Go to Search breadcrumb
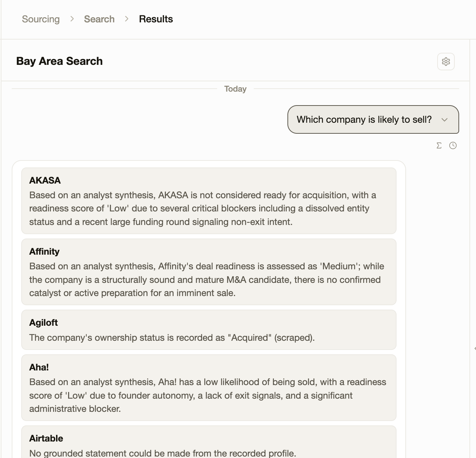 tap(99, 19)
